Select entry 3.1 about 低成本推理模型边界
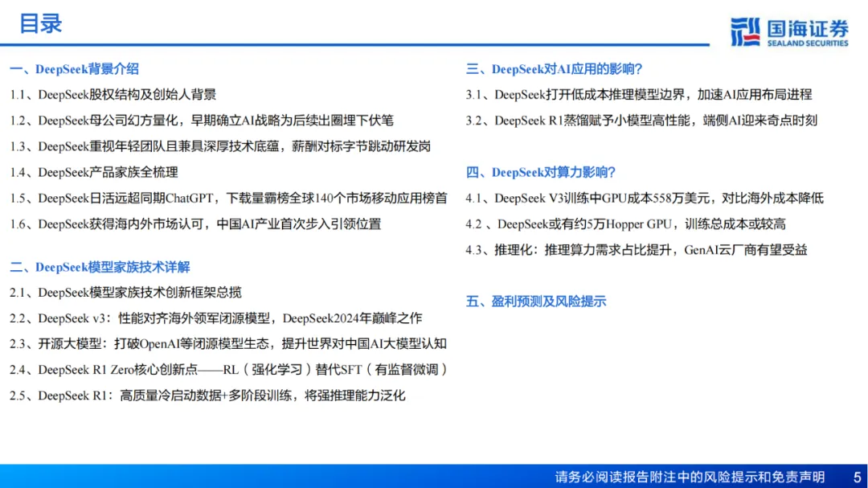This screenshot has width=868, height=488. coord(639,95)
